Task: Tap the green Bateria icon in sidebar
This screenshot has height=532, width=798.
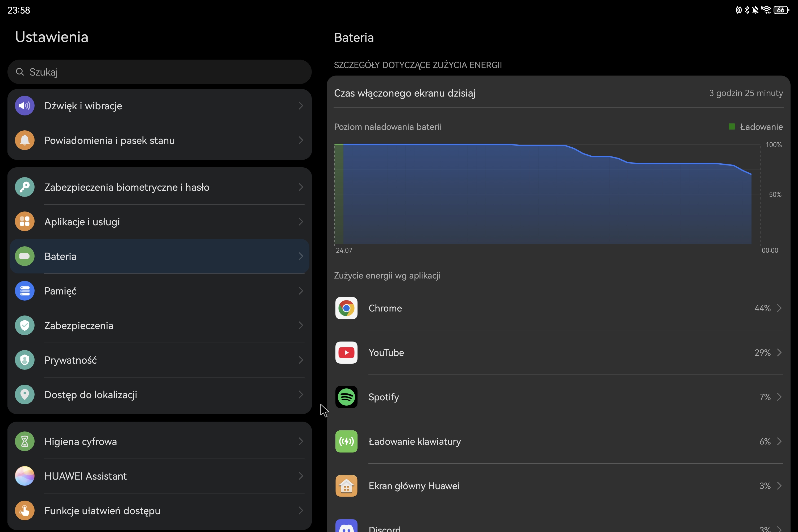Action: (x=25, y=256)
